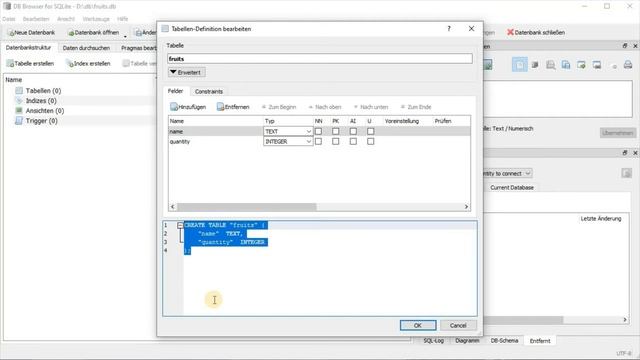The width and height of the screenshot is (640, 360).
Task: Click the fields list right scroll arrow
Action: pyautogui.click(x=466, y=207)
